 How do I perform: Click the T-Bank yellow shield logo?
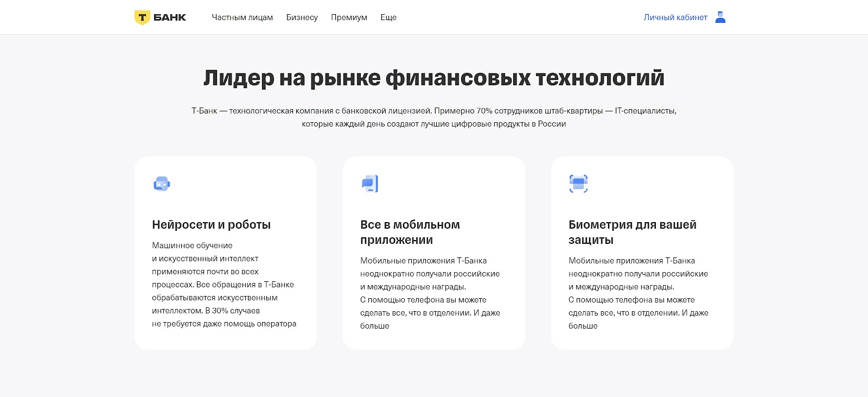(142, 17)
